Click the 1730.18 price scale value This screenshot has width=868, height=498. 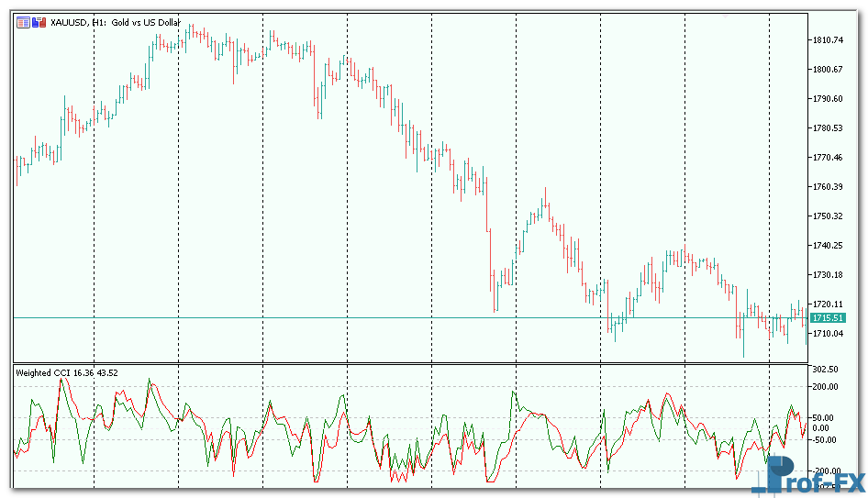click(827, 275)
